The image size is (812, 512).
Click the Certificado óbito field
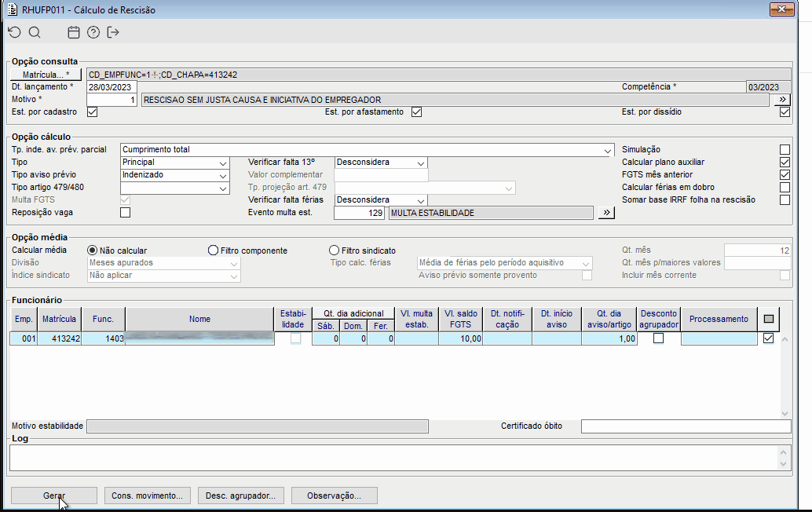686,426
